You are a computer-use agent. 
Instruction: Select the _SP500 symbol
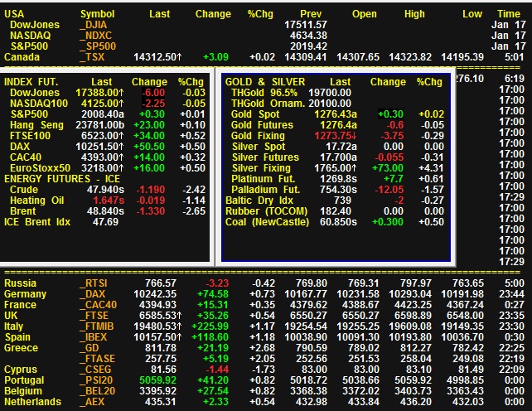[98, 46]
